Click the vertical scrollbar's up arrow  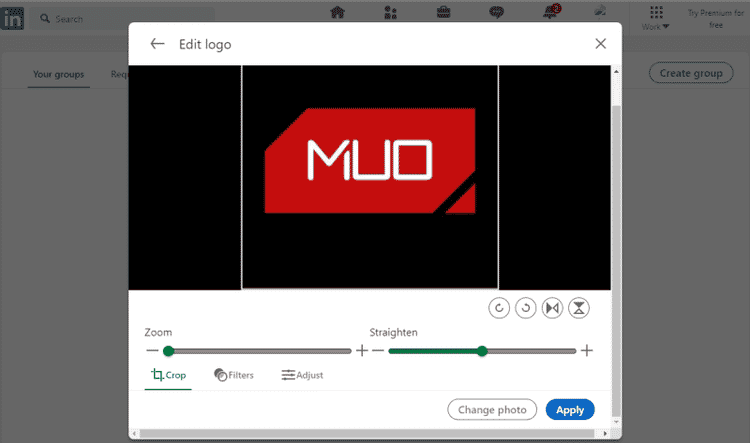pyautogui.click(x=616, y=71)
